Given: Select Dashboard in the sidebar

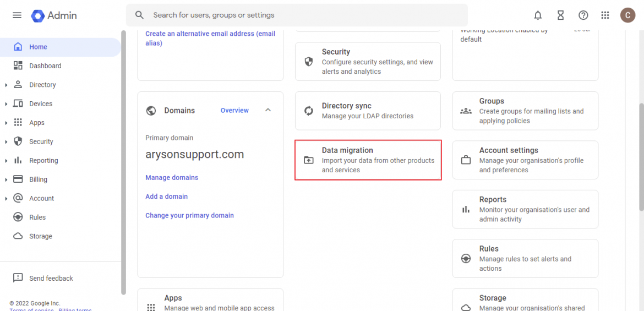Looking at the screenshot, I should click(x=45, y=66).
